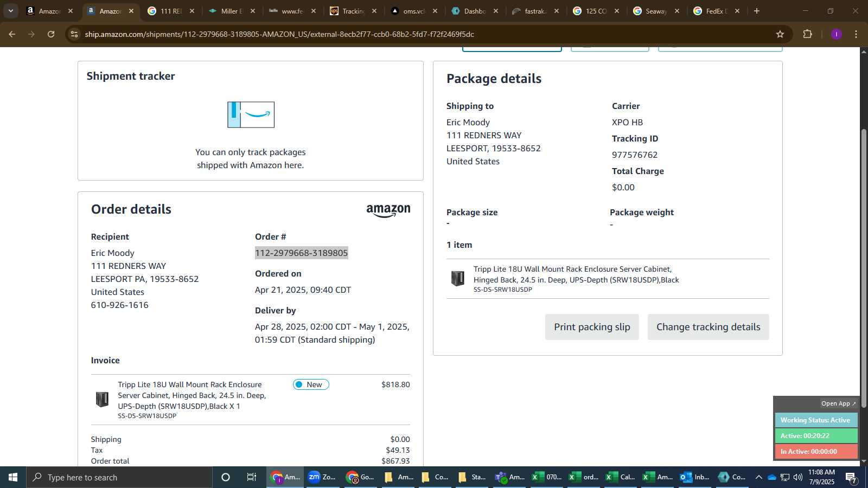868x488 pixels.
Task: Click tracking ID 977576762
Action: point(635,155)
